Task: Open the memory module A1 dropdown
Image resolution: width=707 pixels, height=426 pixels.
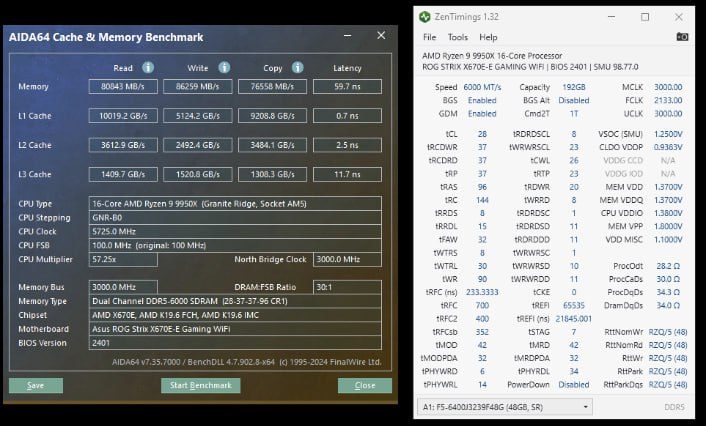Action: 505,407
